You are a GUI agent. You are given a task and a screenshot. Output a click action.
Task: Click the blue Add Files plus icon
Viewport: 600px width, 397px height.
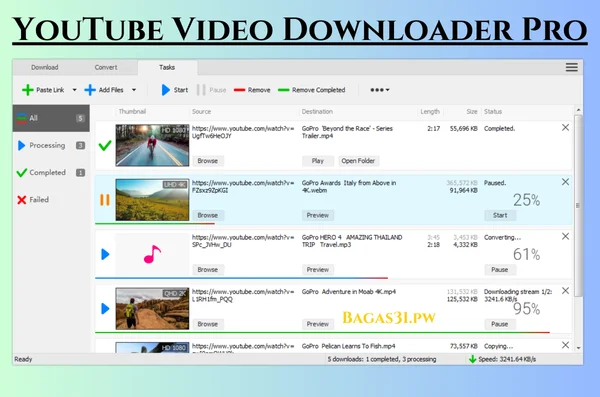click(90, 90)
